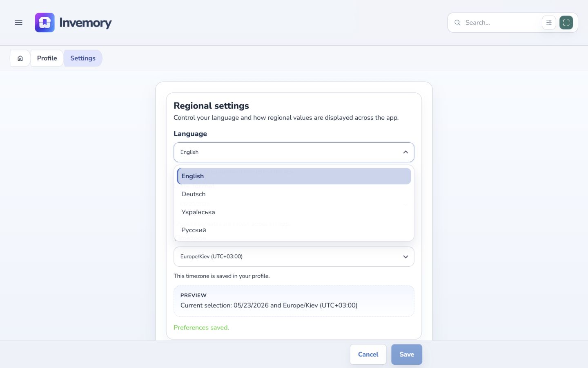
Task: Pick Українська from the language list
Action: 294,212
